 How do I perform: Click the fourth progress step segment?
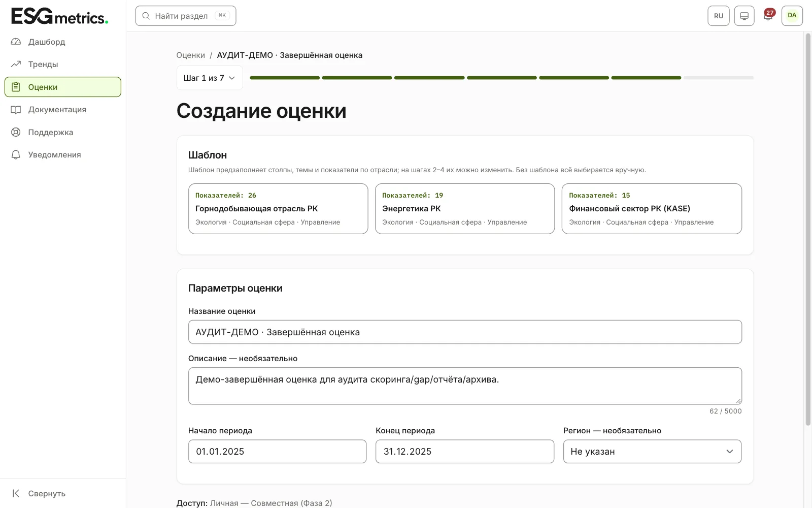[502, 78]
